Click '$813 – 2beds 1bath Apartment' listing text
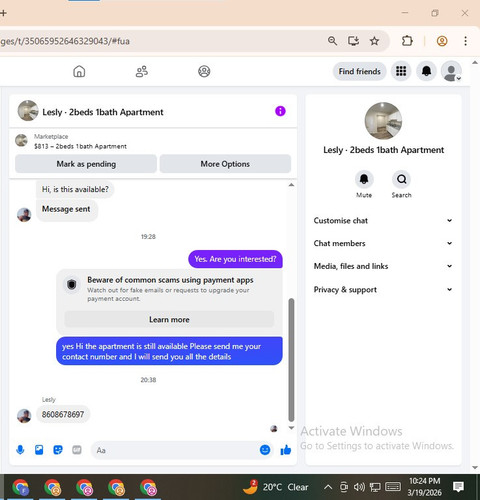This screenshot has height=500, width=480. pyautogui.click(x=80, y=146)
